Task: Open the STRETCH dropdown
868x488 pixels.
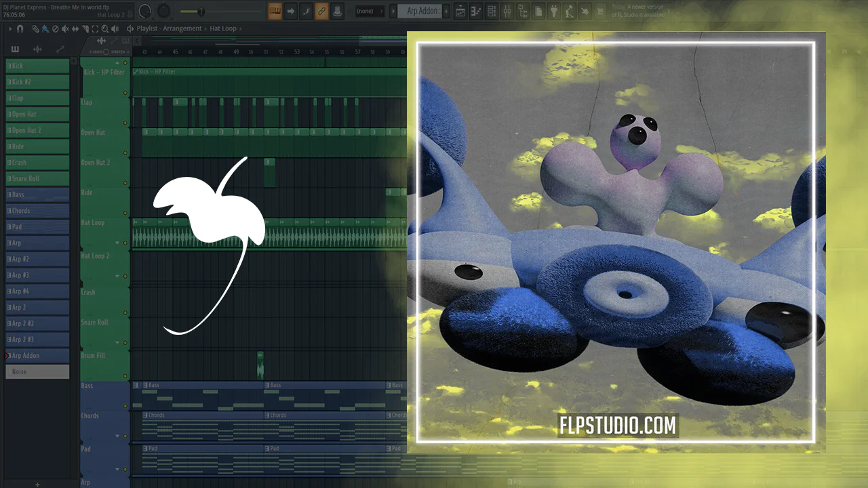Action: coord(120,52)
